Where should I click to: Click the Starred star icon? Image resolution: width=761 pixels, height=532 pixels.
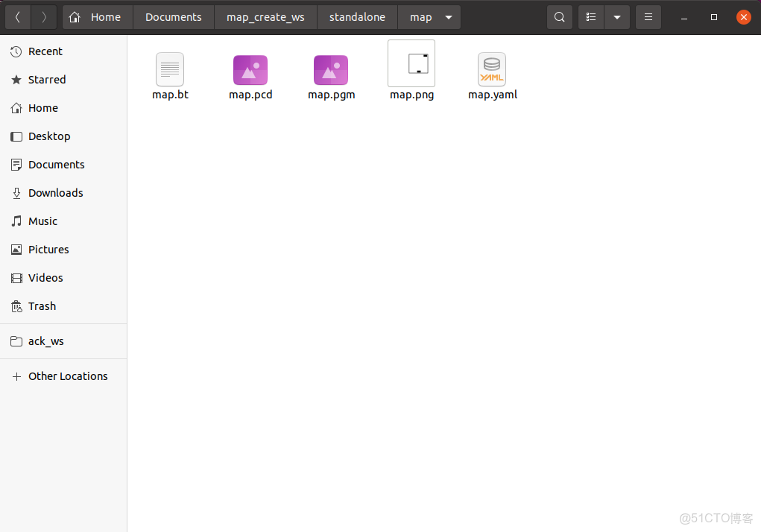(x=16, y=80)
